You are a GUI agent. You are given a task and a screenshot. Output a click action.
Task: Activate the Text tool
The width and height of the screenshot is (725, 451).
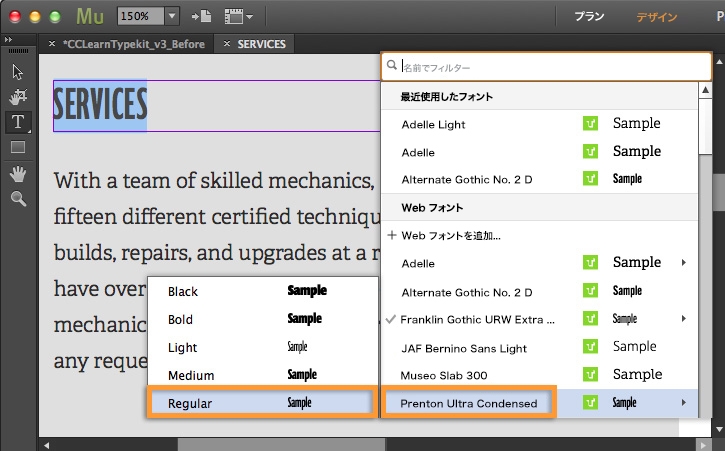point(18,122)
